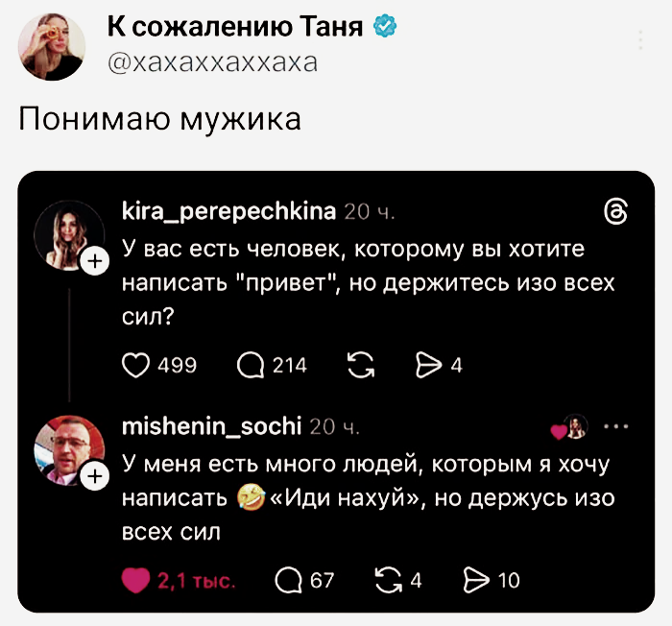Open replies to mishenin_sochi's comment
This screenshot has width=672, height=626.
[288, 579]
